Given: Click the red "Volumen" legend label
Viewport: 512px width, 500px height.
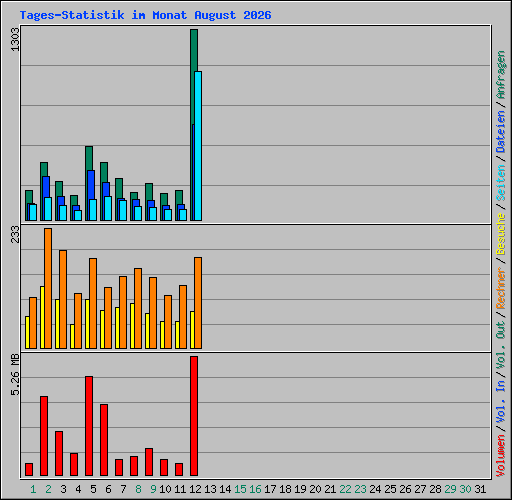Looking at the screenshot, I should tap(501, 455).
